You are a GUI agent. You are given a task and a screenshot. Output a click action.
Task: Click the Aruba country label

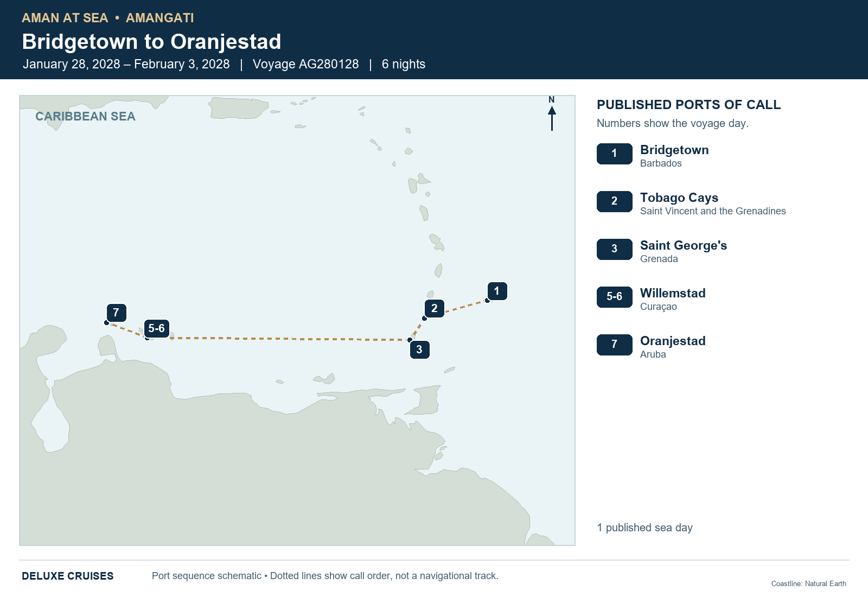[653, 354]
